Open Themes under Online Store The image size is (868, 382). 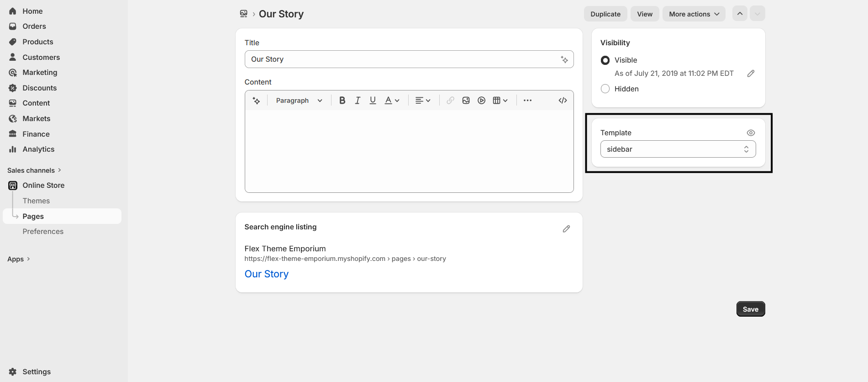pos(36,201)
